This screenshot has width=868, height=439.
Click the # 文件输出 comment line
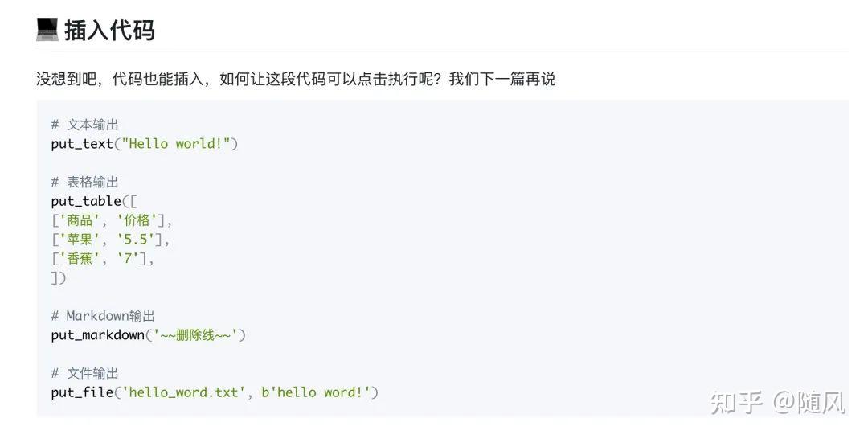[84, 374]
